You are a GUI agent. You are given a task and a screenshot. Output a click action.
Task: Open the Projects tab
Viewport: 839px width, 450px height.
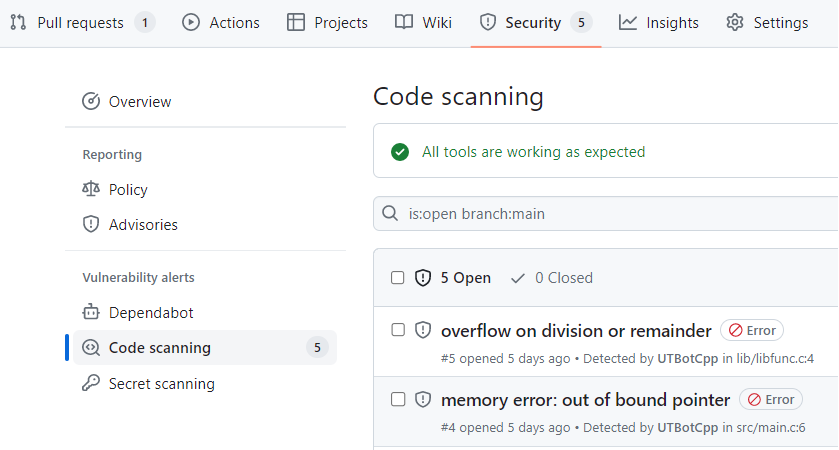[327, 22]
